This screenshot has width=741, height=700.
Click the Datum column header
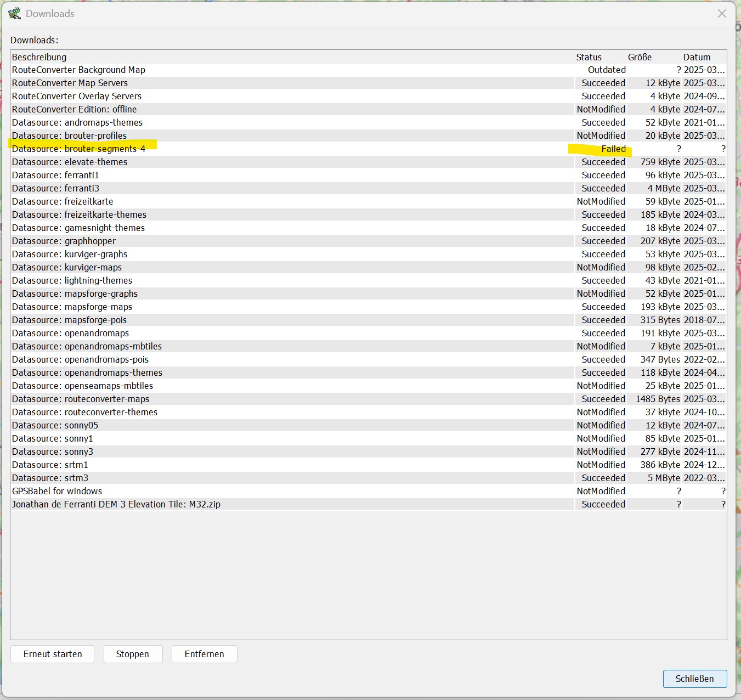click(697, 57)
